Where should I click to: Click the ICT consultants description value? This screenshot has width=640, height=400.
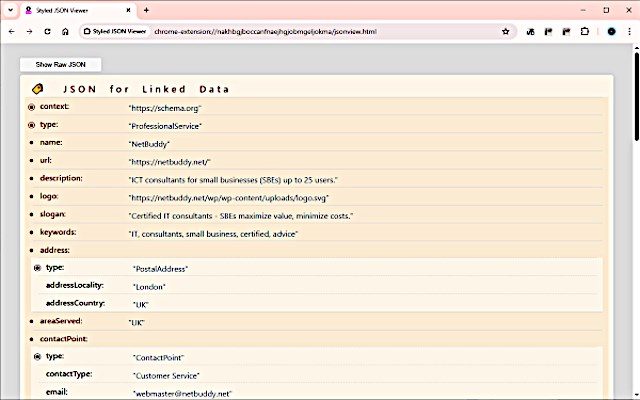coord(233,180)
